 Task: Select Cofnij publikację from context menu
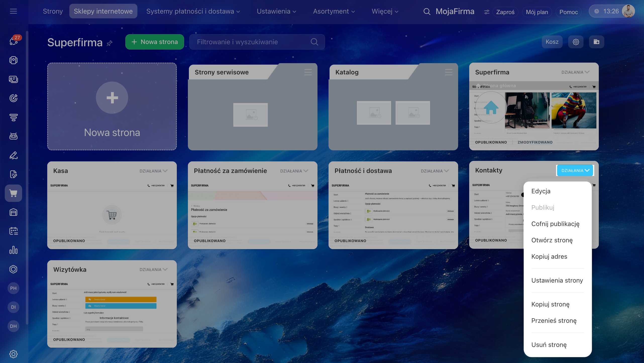[555, 224]
